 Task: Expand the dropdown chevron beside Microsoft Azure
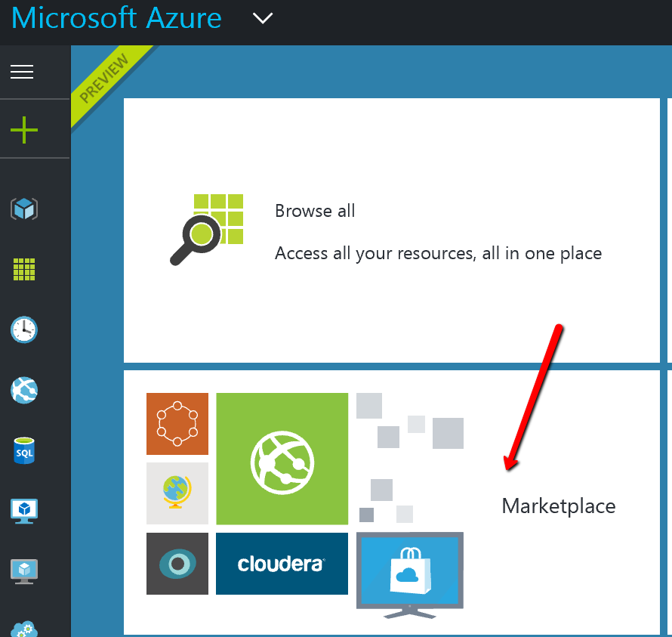coord(263,19)
